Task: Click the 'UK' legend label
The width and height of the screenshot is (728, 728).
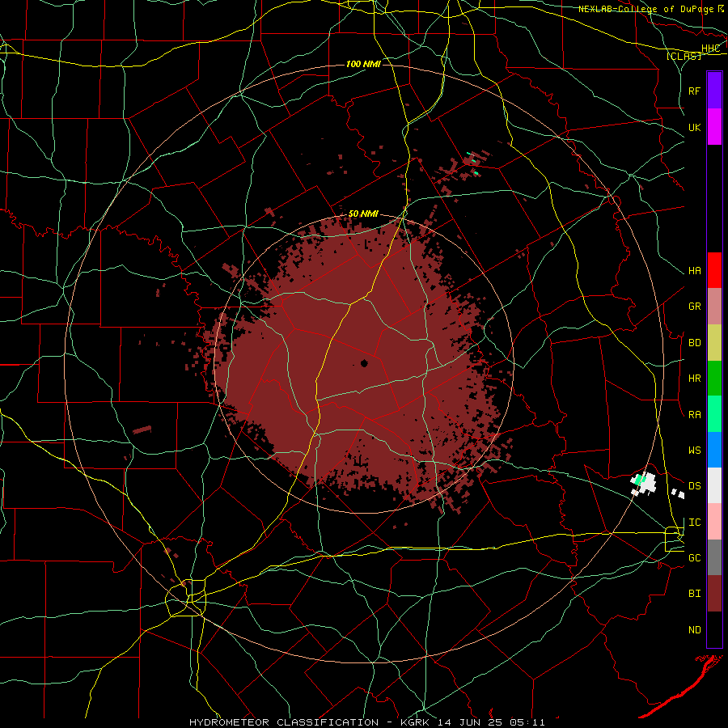Action: pos(695,127)
